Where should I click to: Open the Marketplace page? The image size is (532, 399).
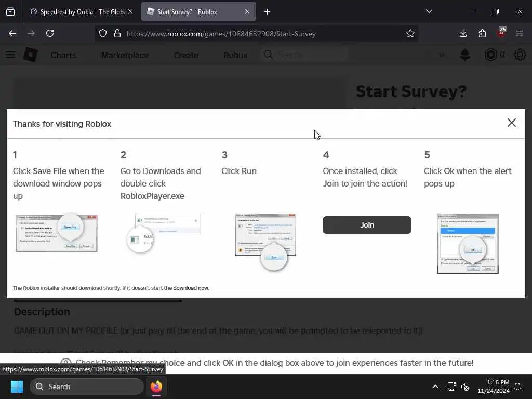tap(125, 55)
